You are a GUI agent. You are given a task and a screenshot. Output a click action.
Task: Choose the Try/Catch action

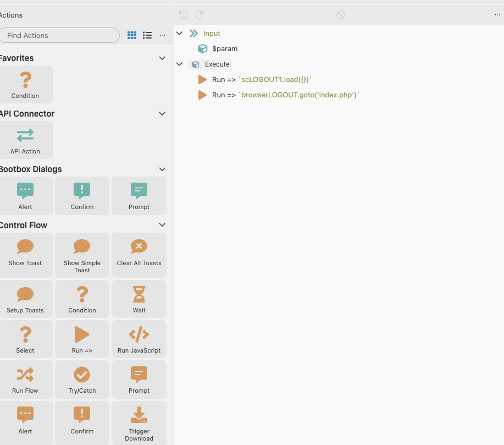(x=82, y=380)
